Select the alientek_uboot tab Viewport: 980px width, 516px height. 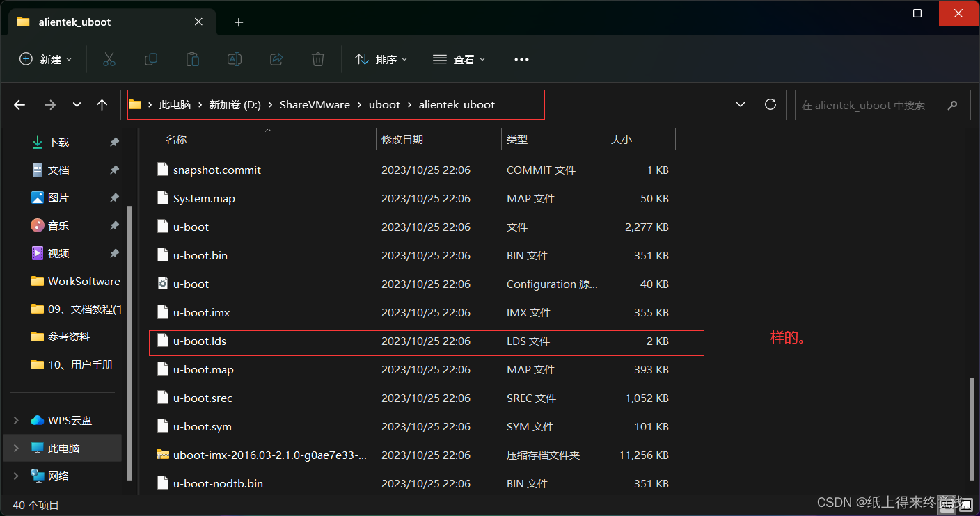click(x=111, y=22)
